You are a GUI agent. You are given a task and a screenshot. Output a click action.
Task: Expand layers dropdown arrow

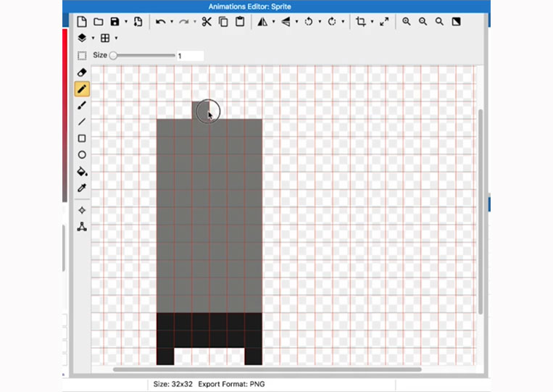[93, 38]
